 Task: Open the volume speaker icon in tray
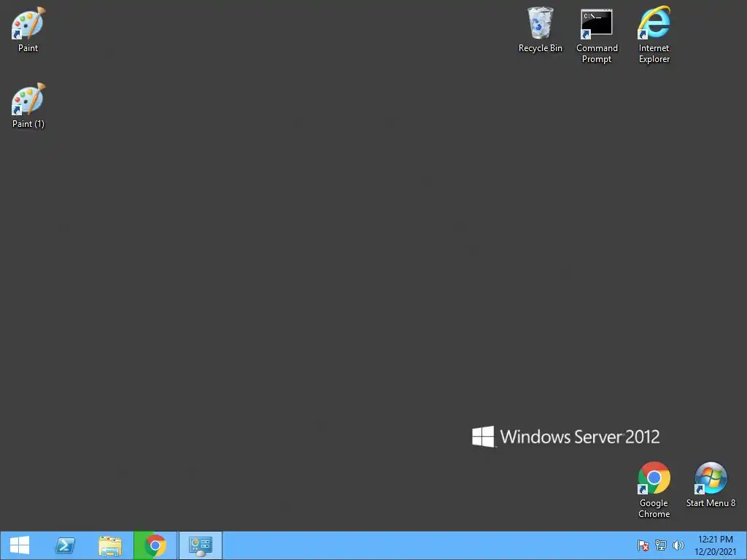pos(678,545)
